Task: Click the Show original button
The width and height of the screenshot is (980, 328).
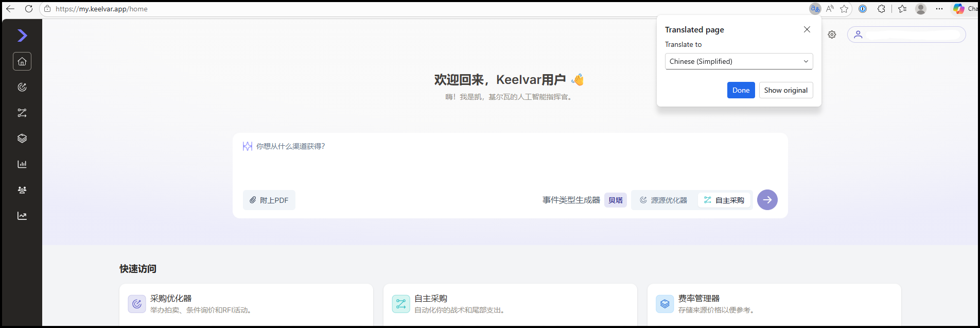Action: click(786, 90)
